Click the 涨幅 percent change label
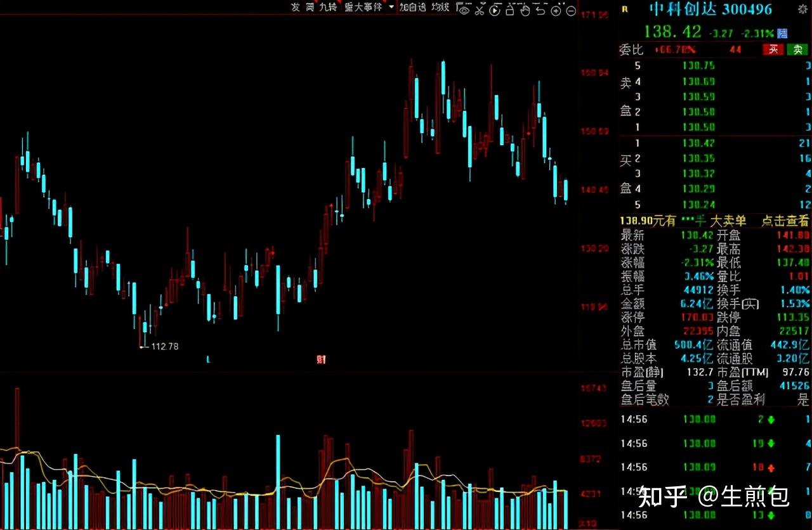 coord(632,262)
